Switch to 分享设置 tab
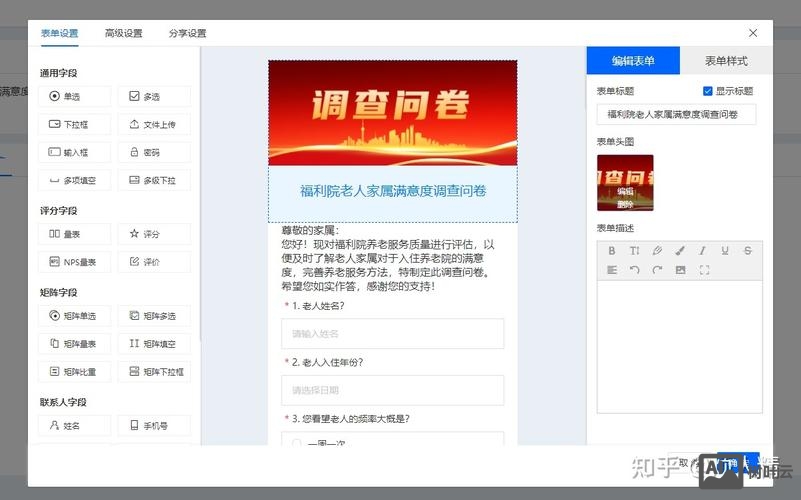Viewport: 801px width, 500px height. click(187, 33)
